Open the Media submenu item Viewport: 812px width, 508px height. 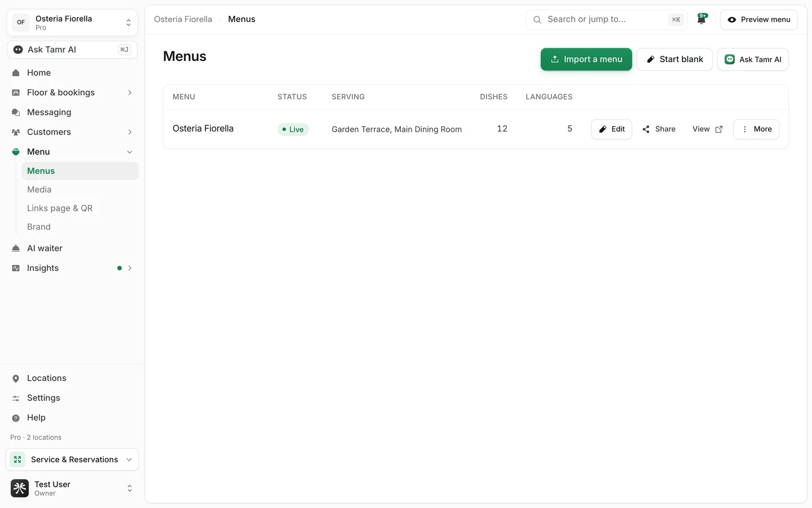pos(80,190)
